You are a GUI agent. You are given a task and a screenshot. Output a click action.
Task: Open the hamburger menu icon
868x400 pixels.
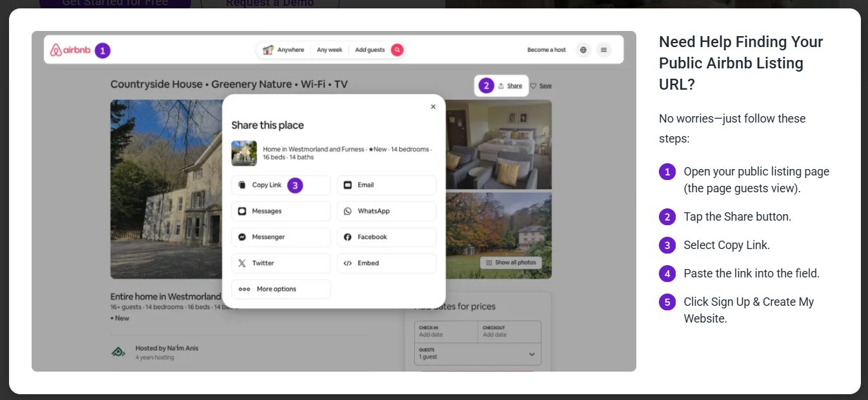(x=603, y=50)
